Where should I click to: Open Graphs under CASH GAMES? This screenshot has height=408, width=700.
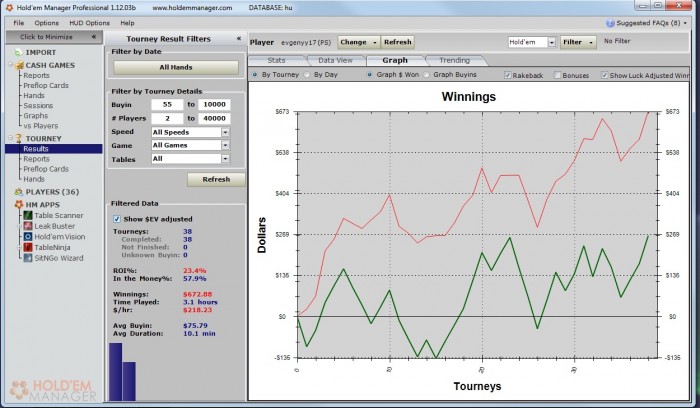pos(35,116)
